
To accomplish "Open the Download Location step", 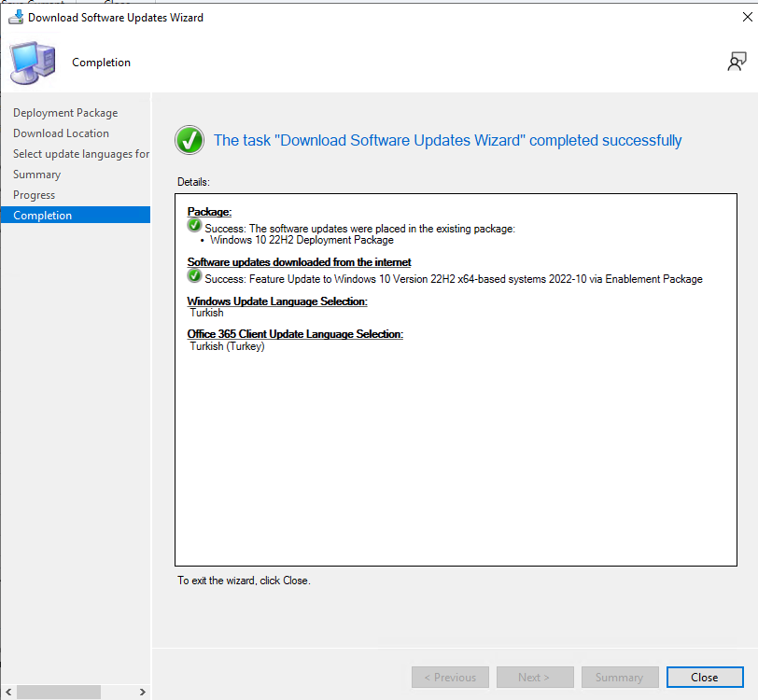I will point(61,133).
